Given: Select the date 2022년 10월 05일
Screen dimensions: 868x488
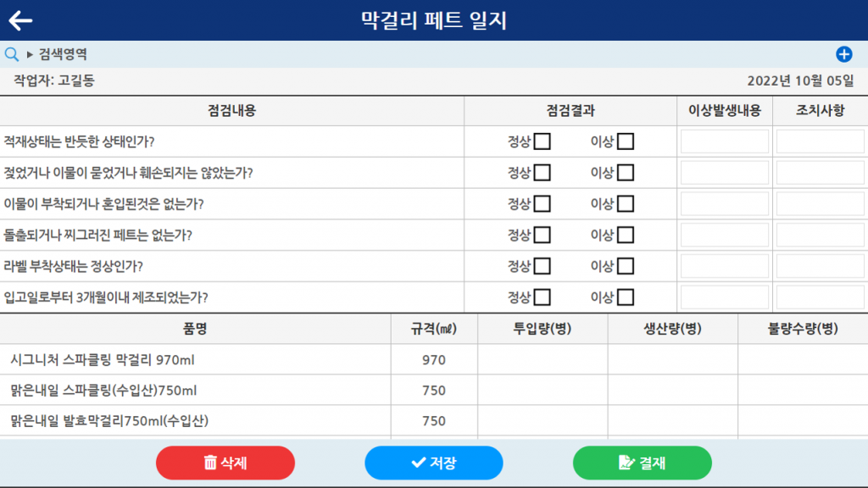Looking at the screenshot, I should coord(800,80).
